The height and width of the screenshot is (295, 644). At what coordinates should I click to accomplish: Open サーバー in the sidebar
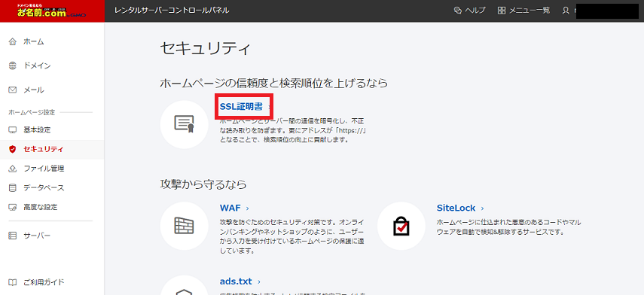(x=37, y=236)
